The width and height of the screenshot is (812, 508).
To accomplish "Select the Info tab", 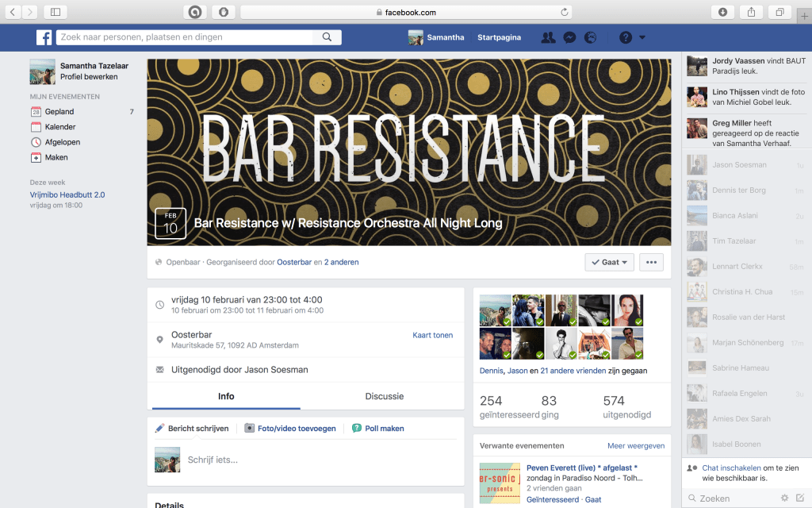I will tap(226, 396).
